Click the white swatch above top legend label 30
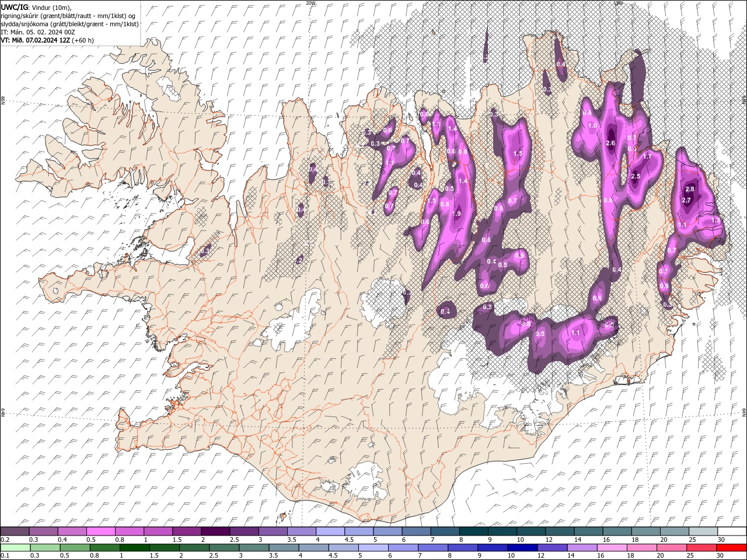The width and height of the screenshot is (747, 560). click(x=732, y=531)
